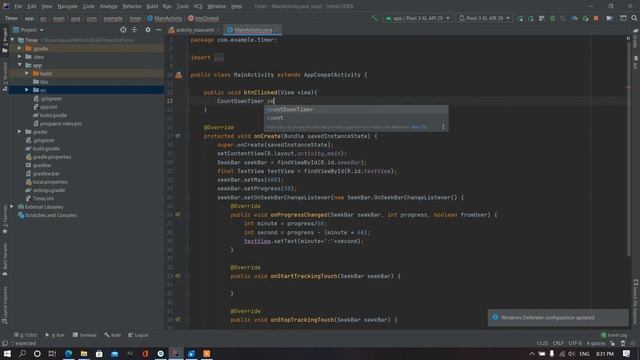Open the Terminal tool window
The width and height of the screenshot is (640, 360).
coord(84,335)
